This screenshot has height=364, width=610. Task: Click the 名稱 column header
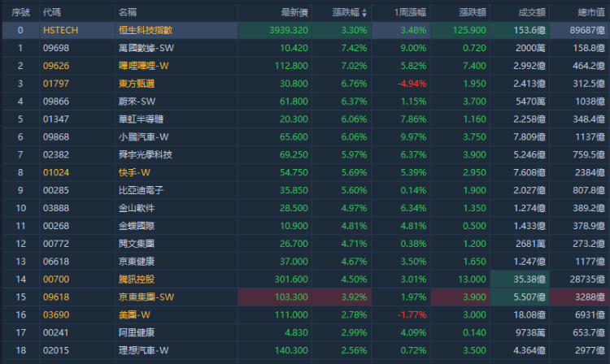coord(128,13)
